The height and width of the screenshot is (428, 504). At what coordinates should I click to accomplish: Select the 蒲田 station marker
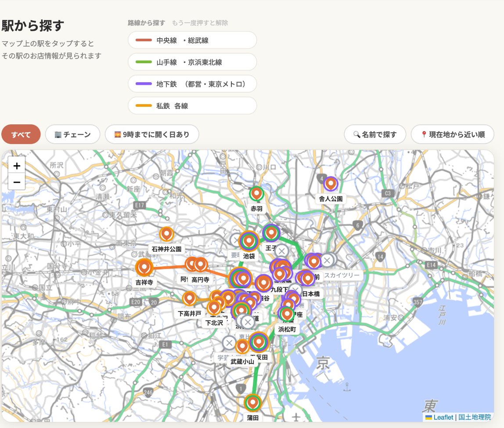pos(252,403)
